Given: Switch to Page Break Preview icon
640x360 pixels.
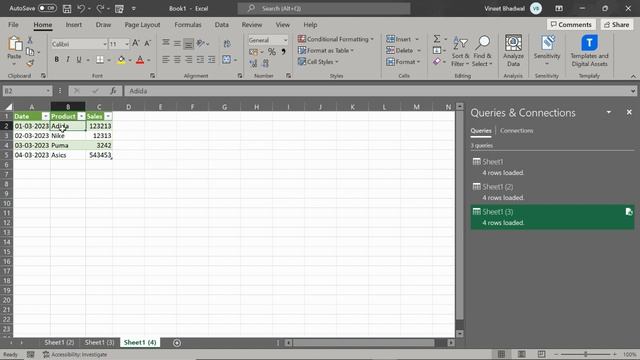Looking at the screenshot, I should click(541, 354).
